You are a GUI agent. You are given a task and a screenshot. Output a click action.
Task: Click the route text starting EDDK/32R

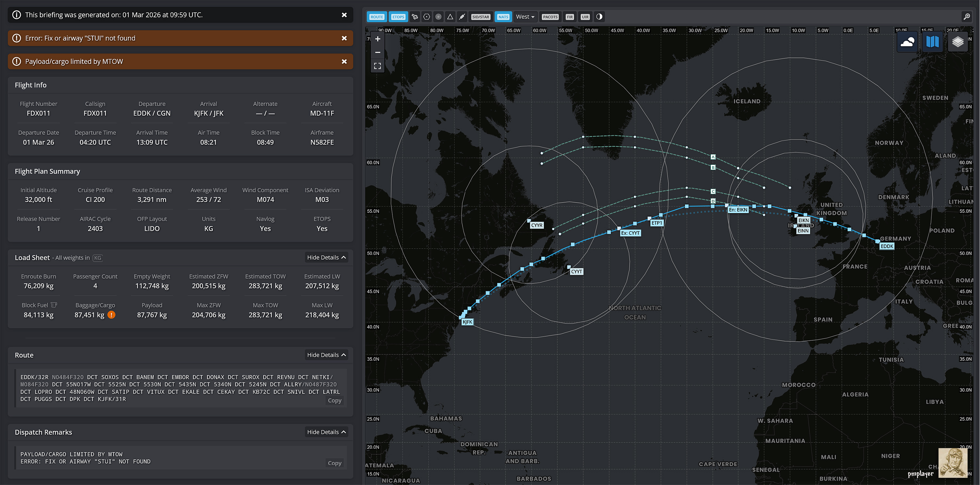(180, 388)
